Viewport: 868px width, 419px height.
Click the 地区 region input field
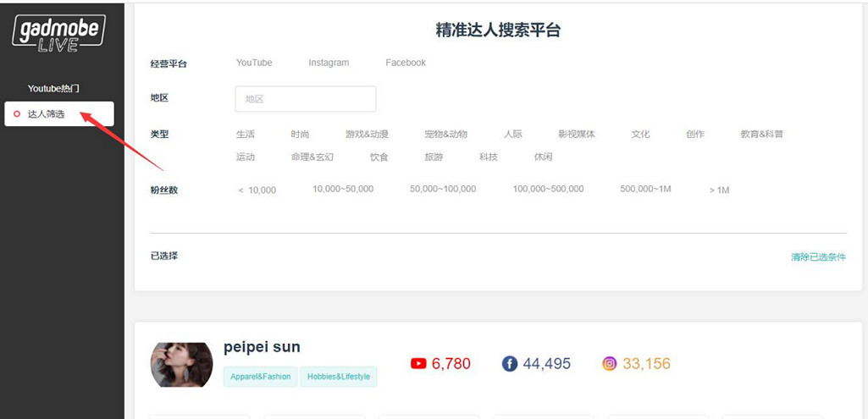coord(305,99)
